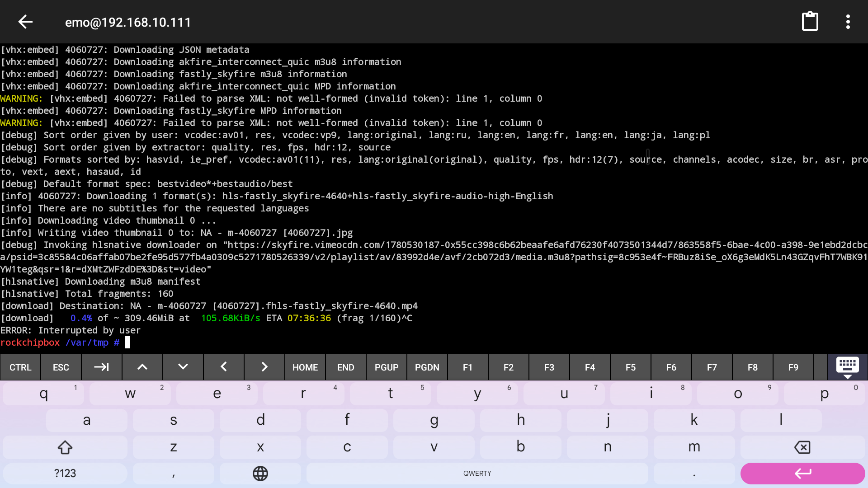Tap the right arrow key
868x488 pixels.
(x=264, y=367)
